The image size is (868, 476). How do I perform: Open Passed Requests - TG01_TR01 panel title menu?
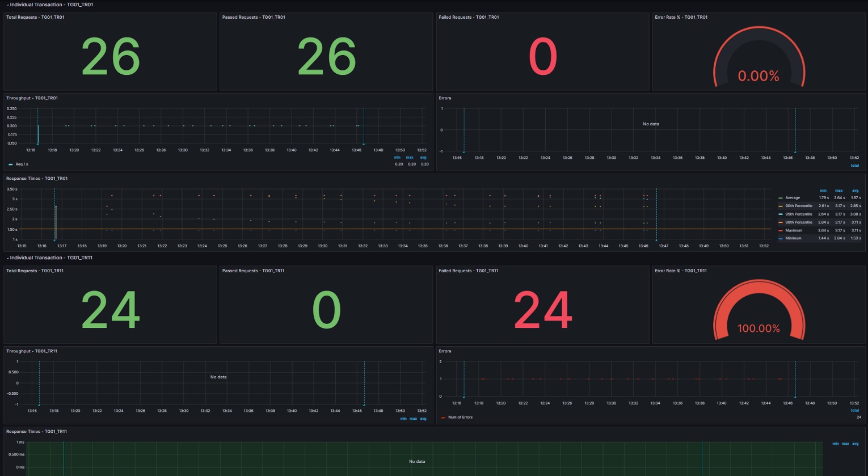(254, 17)
